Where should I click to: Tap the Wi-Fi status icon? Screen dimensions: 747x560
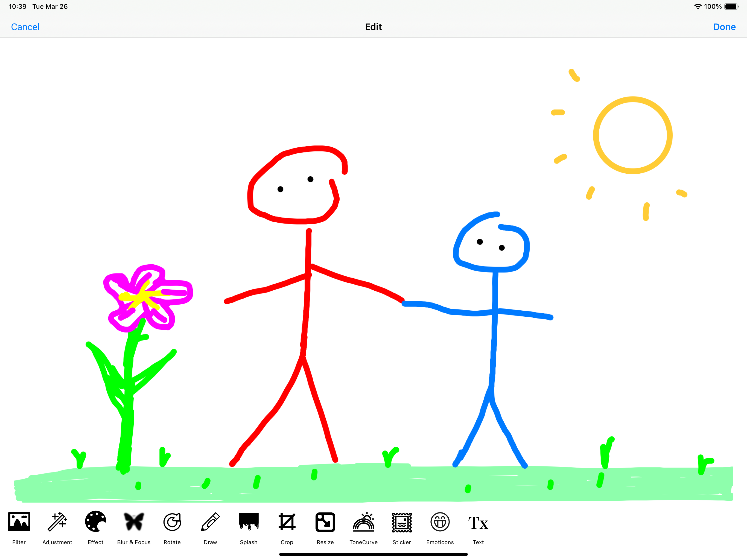[x=698, y=6]
